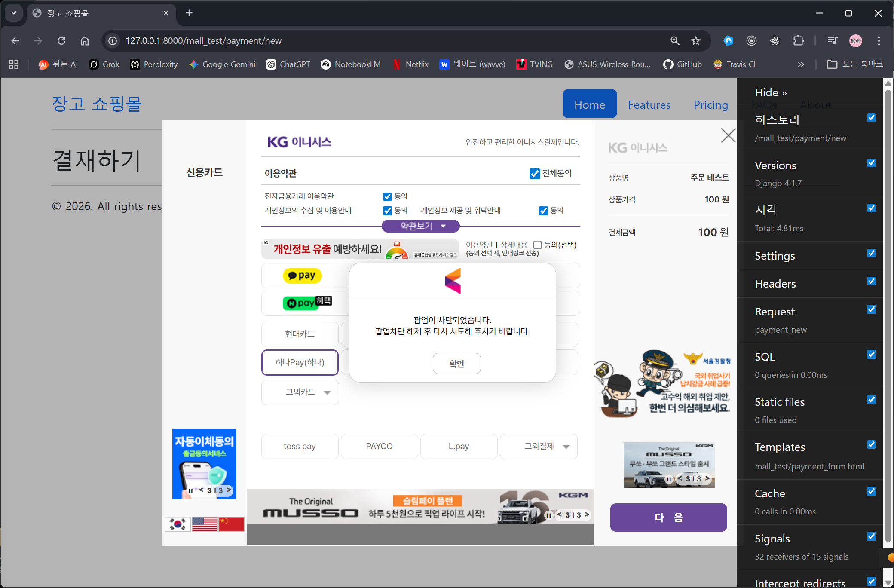Open the GitHub bookmark
Image resolution: width=894 pixels, height=588 pixels.
pos(683,64)
